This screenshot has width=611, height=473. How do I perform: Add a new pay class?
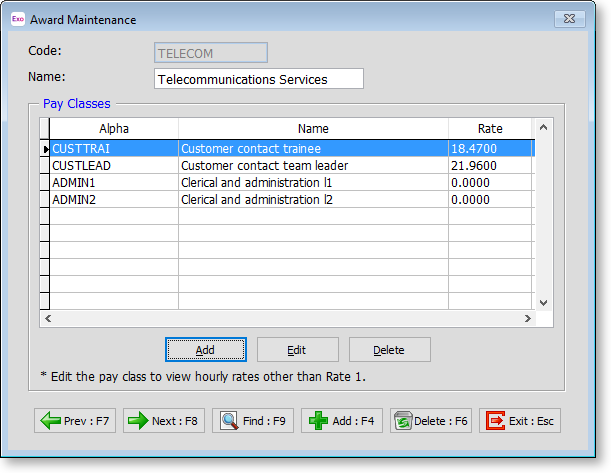pyautogui.click(x=205, y=350)
